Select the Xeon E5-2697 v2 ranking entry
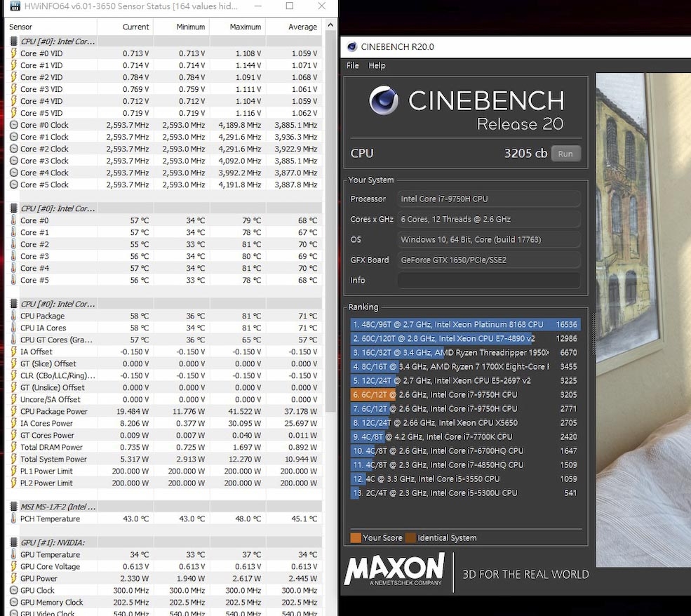The image size is (691, 616). click(x=465, y=381)
